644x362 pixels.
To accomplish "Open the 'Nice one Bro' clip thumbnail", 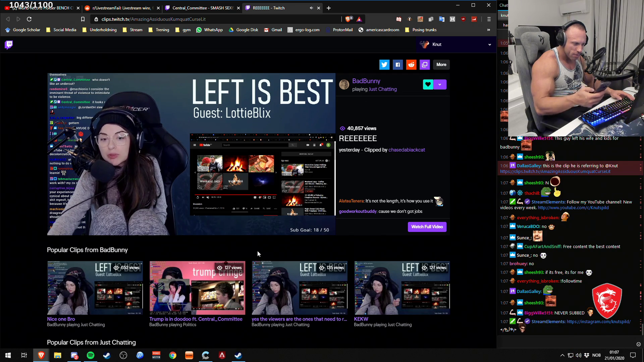I will pyautogui.click(x=95, y=288).
